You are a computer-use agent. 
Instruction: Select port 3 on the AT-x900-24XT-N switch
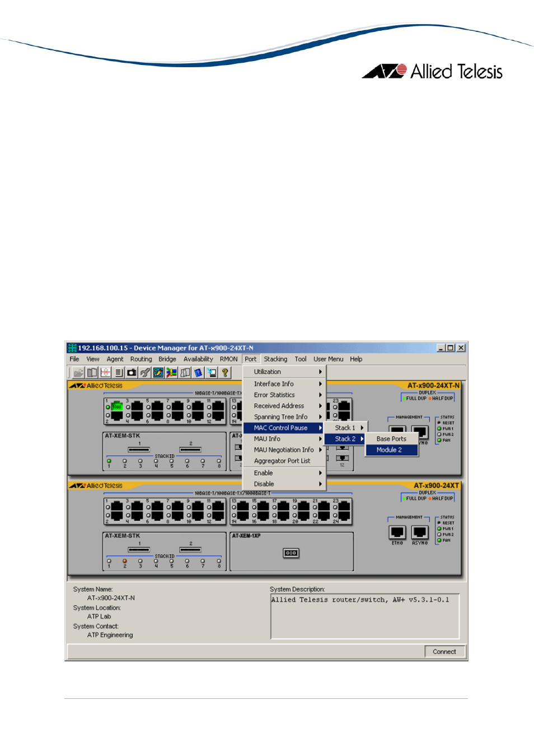click(137, 407)
